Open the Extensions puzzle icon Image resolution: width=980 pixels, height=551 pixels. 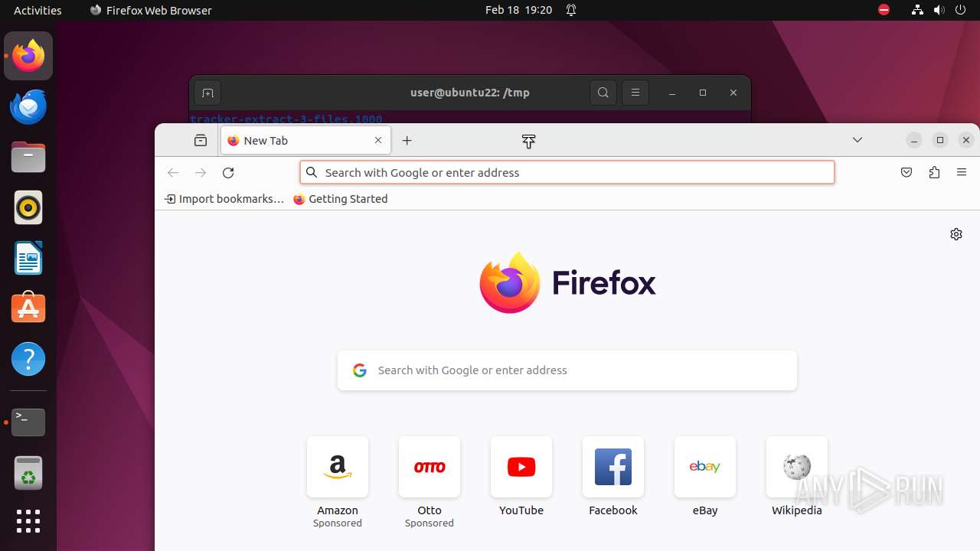(x=934, y=173)
